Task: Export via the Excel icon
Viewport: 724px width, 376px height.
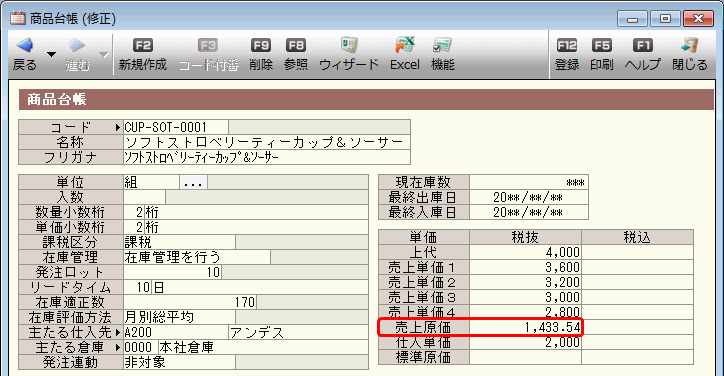Action: click(x=405, y=45)
